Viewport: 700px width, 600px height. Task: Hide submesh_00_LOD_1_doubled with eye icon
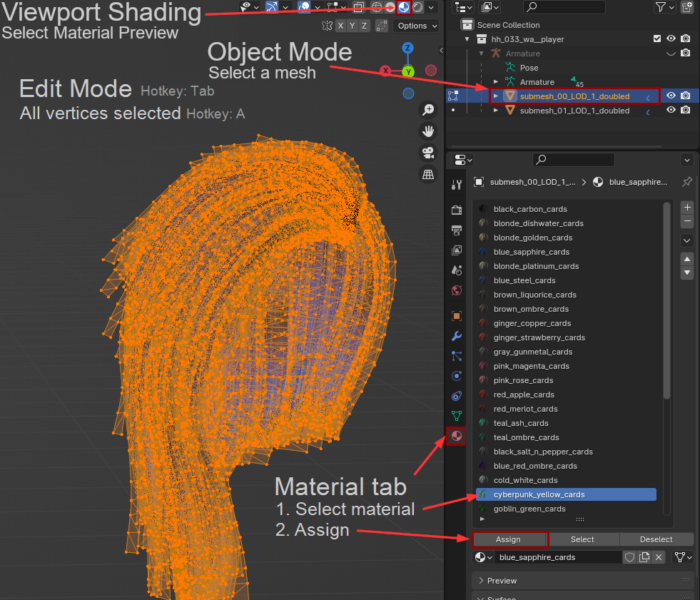click(x=671, y=96)
